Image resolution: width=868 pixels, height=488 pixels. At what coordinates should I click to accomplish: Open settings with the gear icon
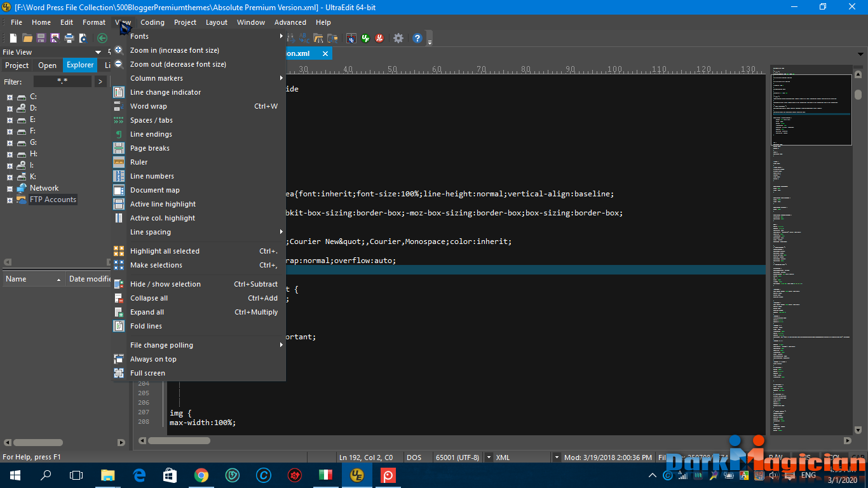(398, 38)
